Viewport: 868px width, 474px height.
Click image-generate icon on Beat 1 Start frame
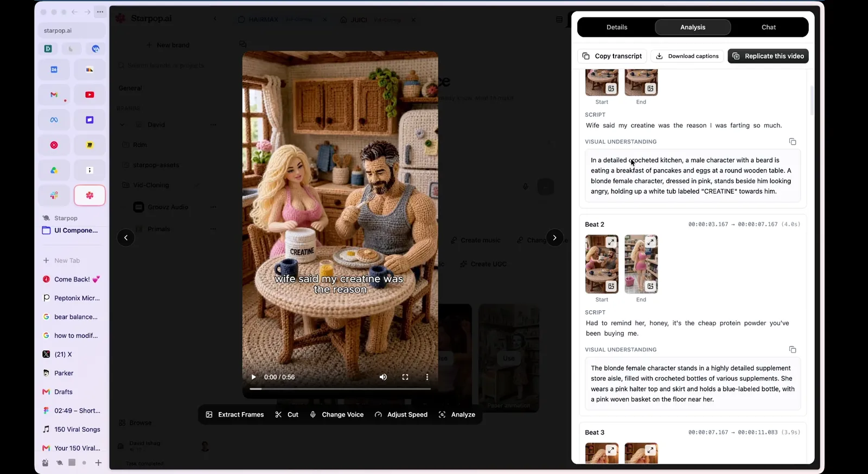[x=611, y=88]
